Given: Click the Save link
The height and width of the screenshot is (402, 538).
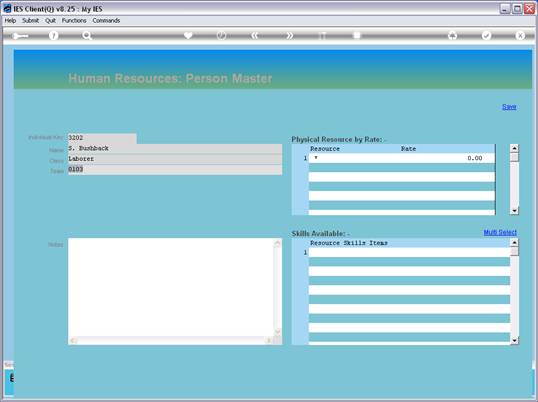Looking at the screenshot, I should click(509, 107).
